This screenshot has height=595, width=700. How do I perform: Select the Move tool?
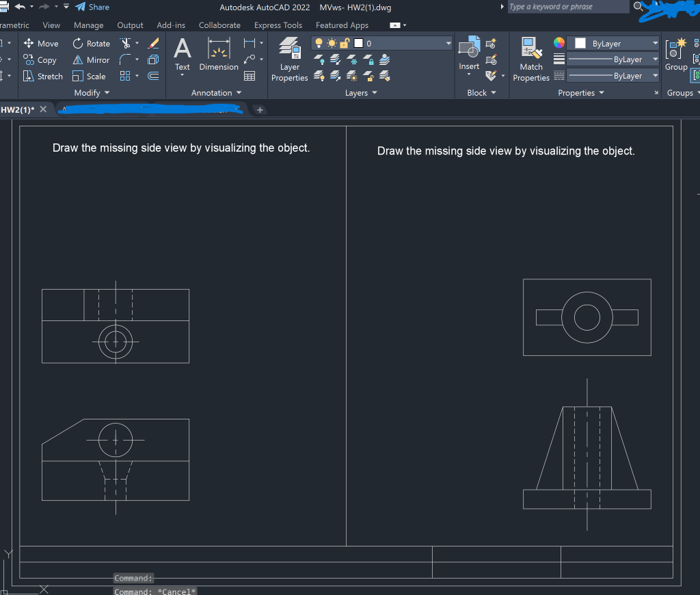[41, 44]
